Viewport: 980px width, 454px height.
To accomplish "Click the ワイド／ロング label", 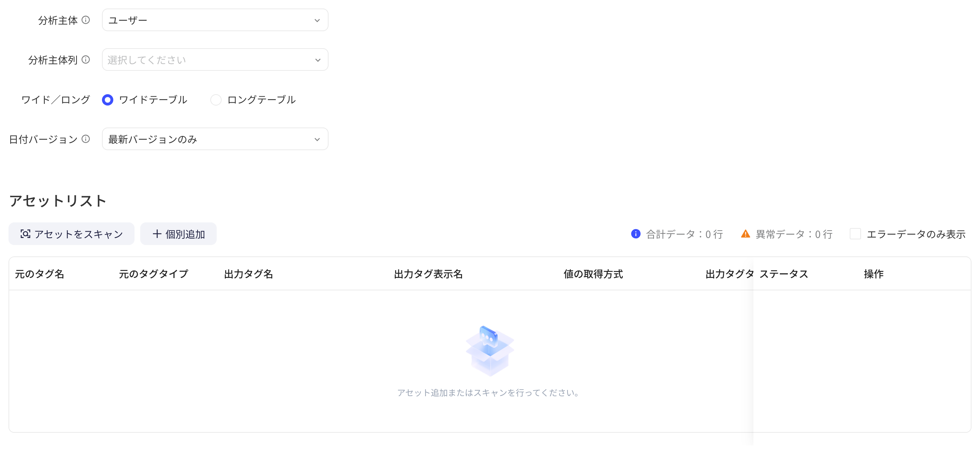I will (56, 100).
